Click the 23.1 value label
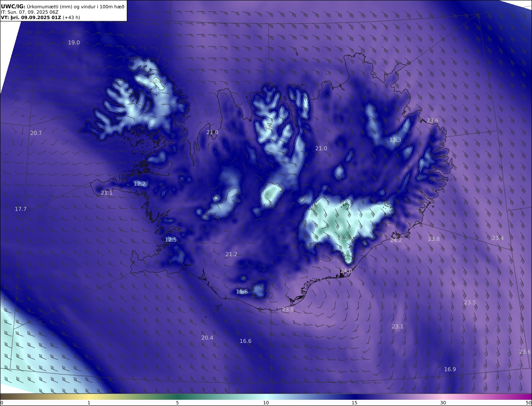 [398, 327]
